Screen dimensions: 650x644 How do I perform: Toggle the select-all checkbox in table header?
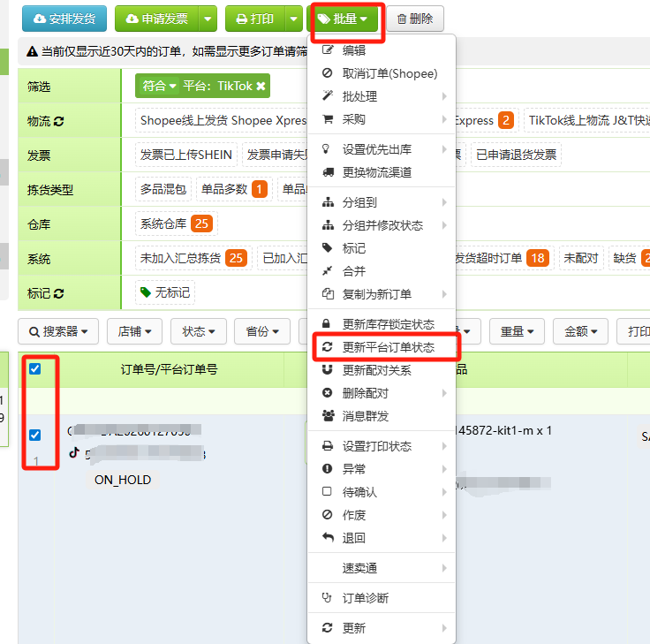coord(35,369)
